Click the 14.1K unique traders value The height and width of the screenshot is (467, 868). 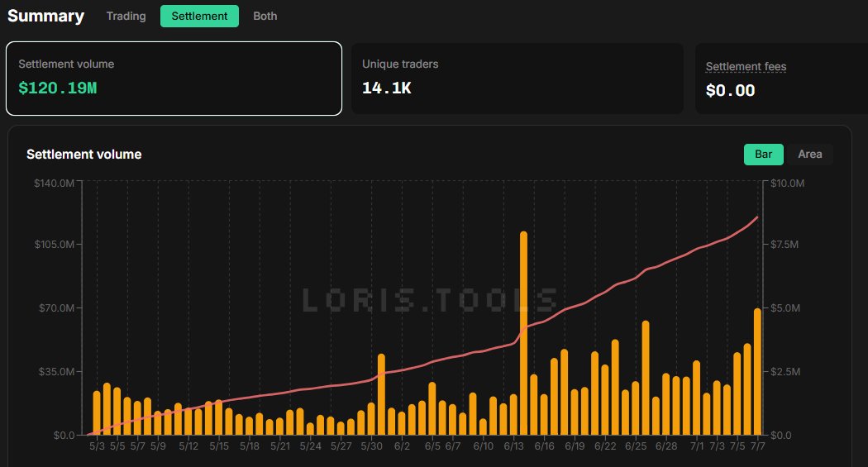[x=386, y=88]
